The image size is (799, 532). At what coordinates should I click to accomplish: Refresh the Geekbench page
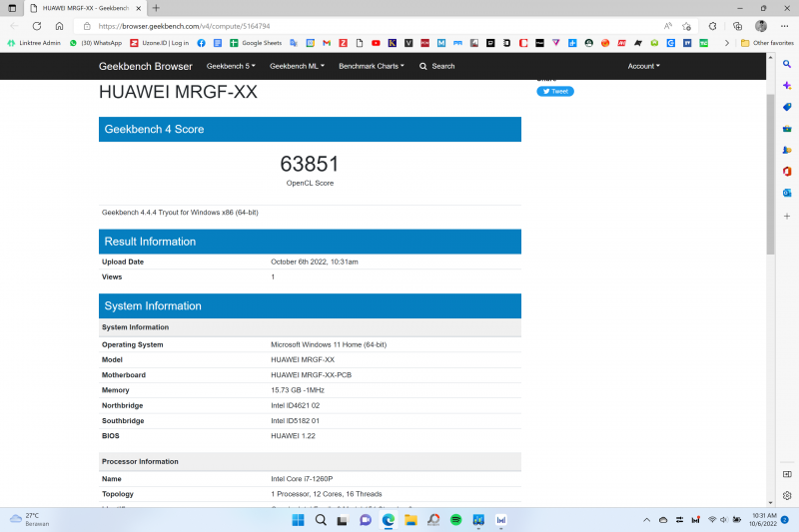[x=37, y=26]
